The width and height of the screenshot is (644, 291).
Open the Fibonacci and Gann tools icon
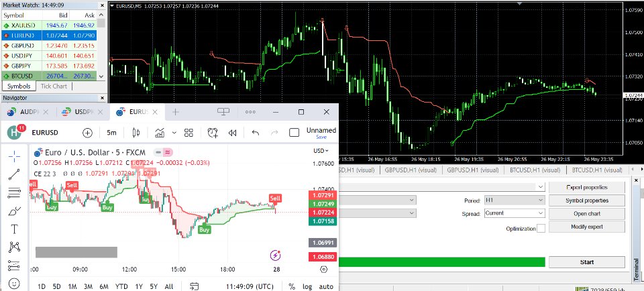[x=14, y=192]
